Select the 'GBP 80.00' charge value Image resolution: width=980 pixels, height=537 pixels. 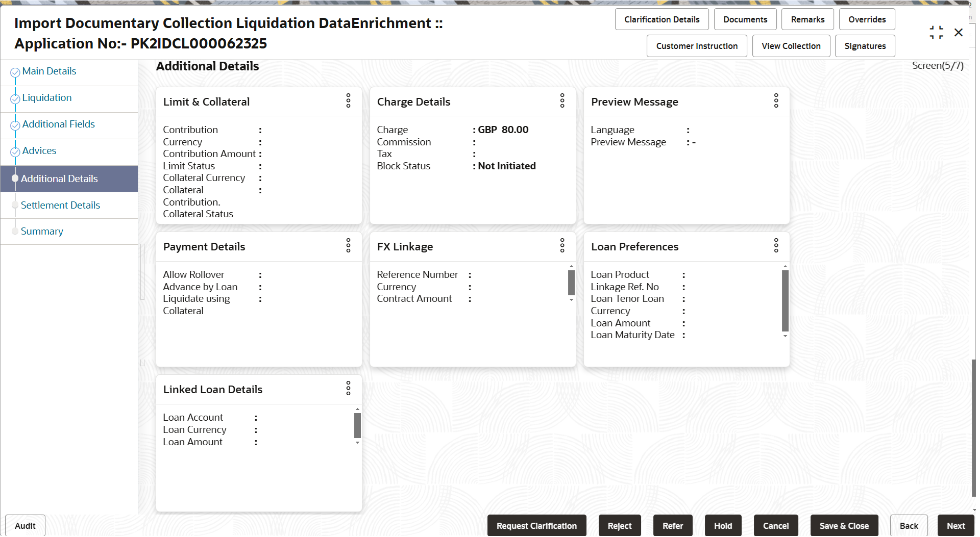point(503,130)
